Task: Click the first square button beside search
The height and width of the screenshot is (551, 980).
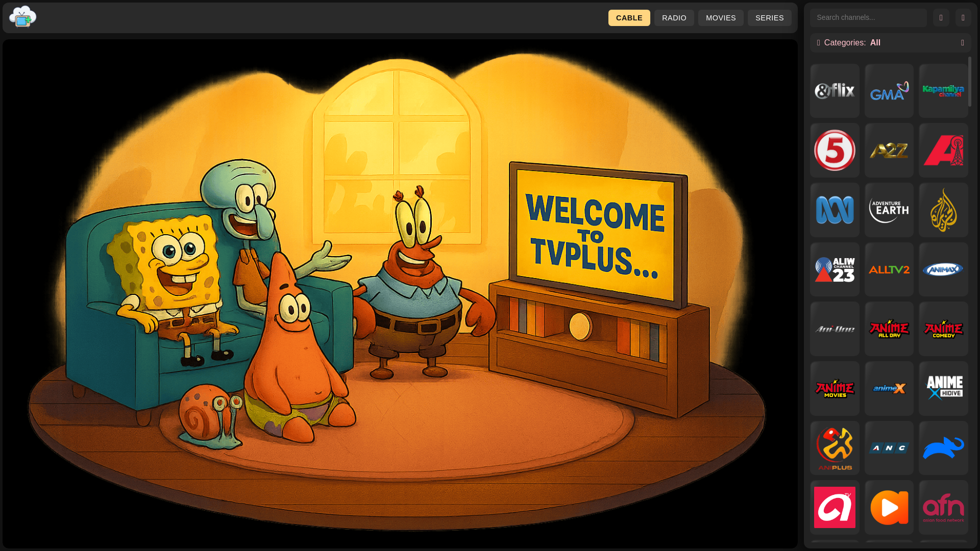Action: tap(941, 17)
